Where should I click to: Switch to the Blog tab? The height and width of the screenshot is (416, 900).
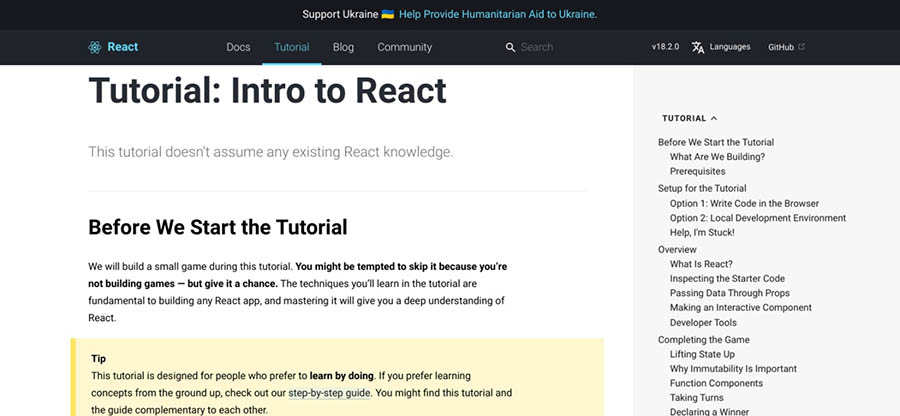(x=343, y=47)
